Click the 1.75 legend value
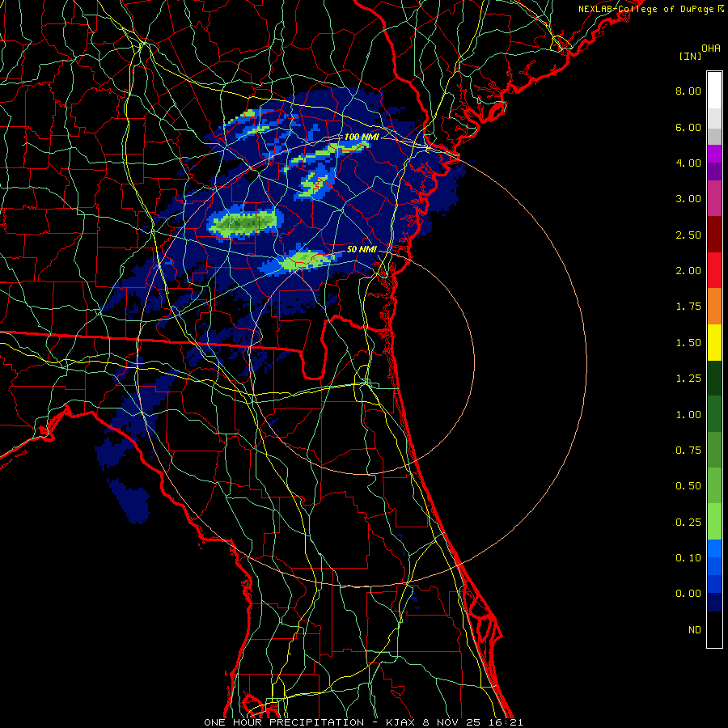728x728 pixels. pos(688,307)
